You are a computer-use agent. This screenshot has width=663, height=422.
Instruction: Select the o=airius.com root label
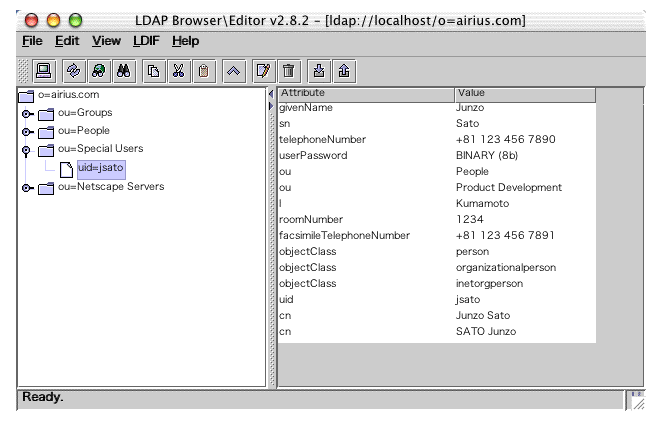click(x=68, y=95)
